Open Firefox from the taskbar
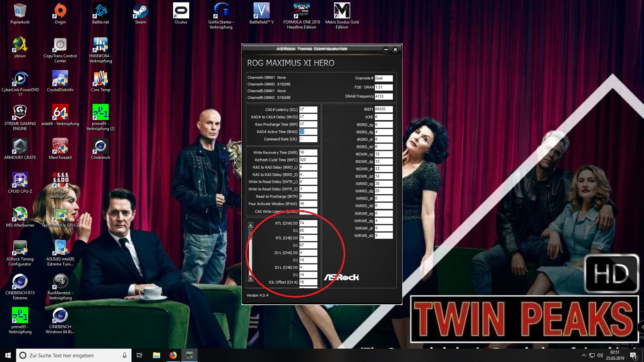The width and height of the screenshot is (644, 362). point(173,355)
